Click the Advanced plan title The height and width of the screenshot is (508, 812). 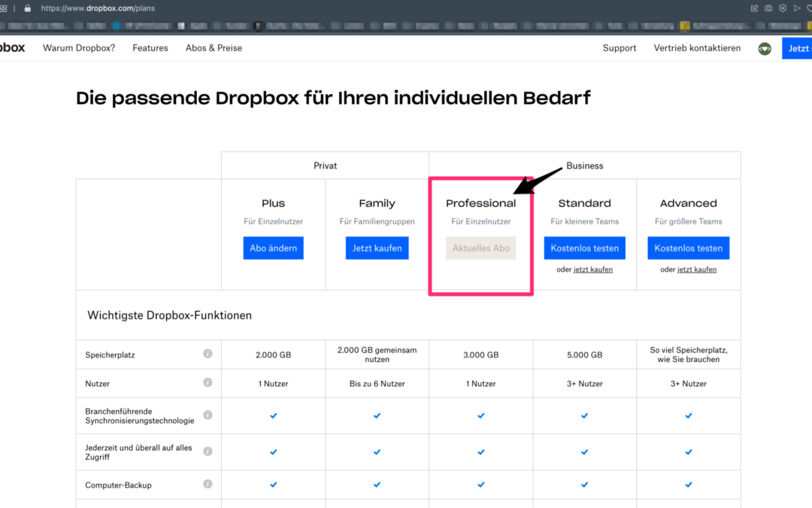(688, 203)
